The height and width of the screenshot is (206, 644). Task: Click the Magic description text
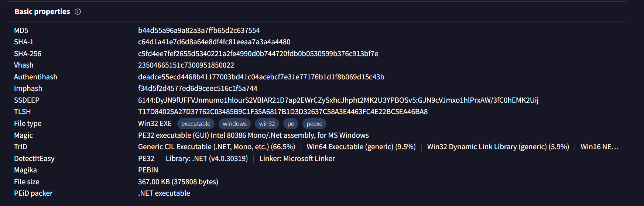point(253,135)
